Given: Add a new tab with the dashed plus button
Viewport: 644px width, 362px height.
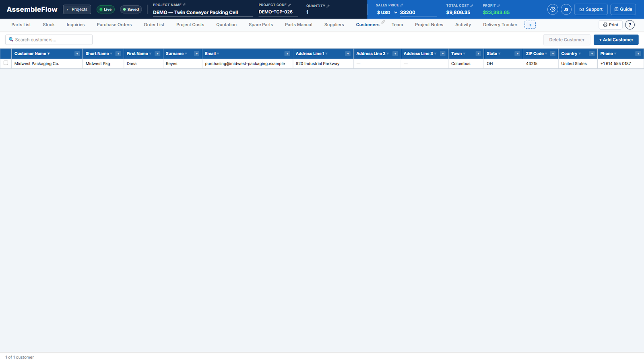Looking at the screenshot, I should [530, 25].
